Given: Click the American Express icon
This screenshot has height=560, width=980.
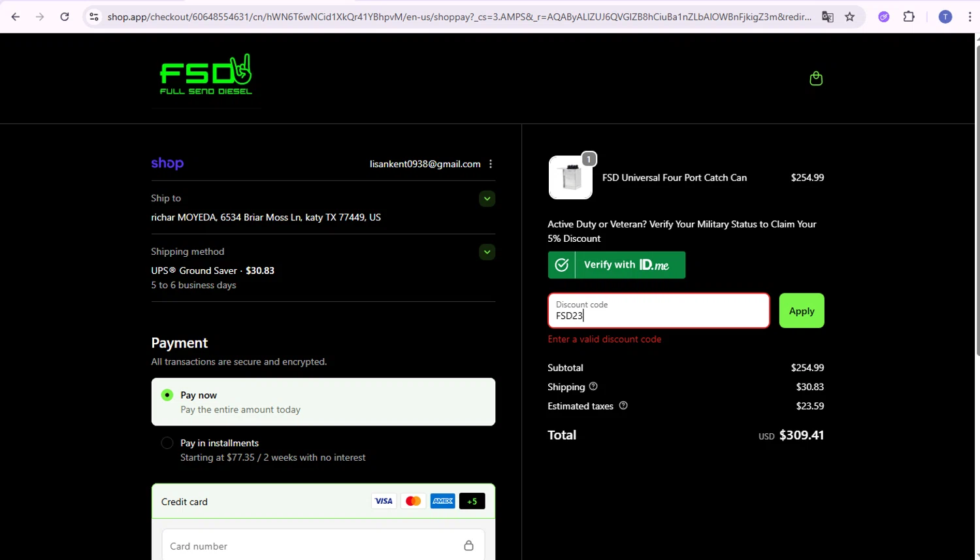Looking at the screenshot, I should 442,501.
